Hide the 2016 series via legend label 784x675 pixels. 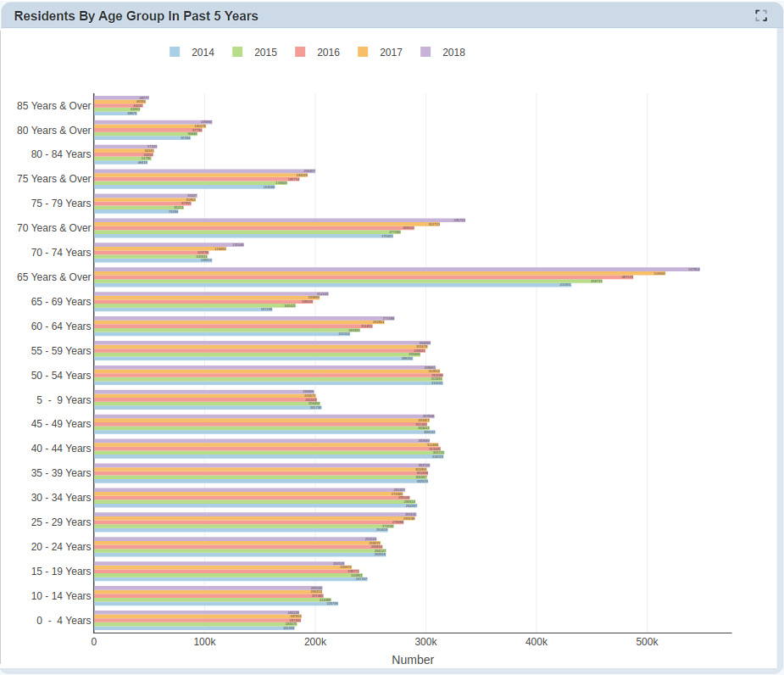tap(328, 52)
